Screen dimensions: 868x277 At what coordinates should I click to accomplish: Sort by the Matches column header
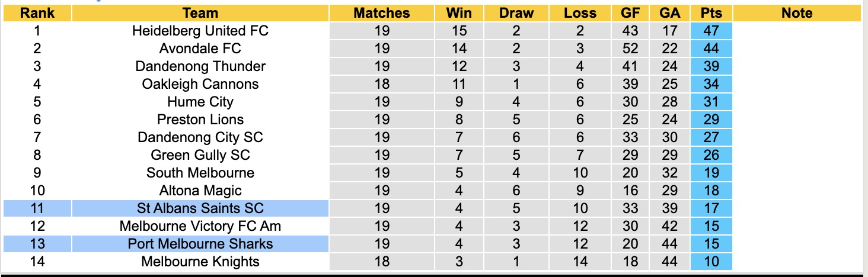[382, 13]
